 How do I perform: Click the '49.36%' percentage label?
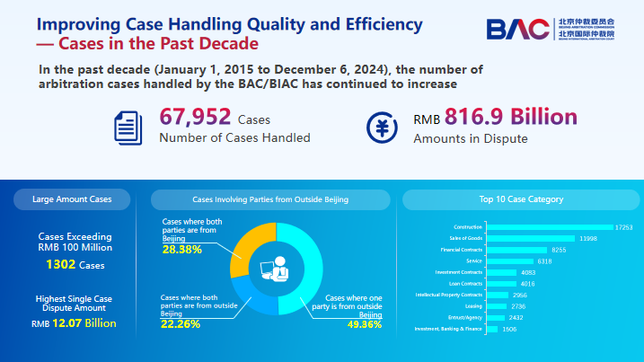(365, 324)
